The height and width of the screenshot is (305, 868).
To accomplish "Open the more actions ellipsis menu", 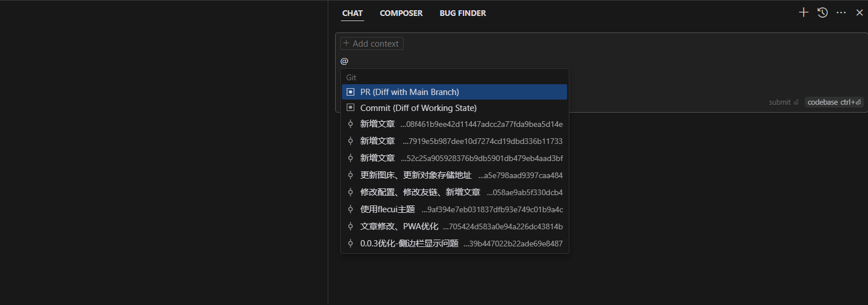I will click(841, 13).
